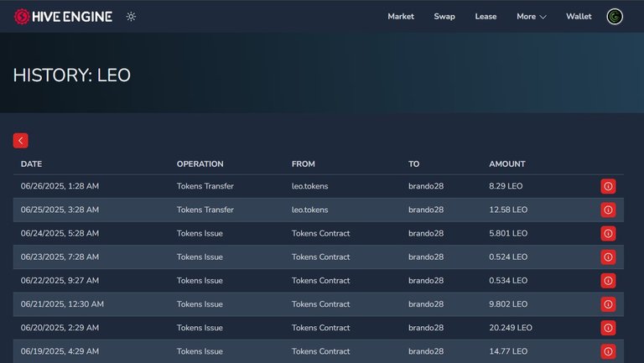This screenshot has width=644, height=363.
Task: Click leo.tokens in the 06/25 row
Action: coord(309,210)
